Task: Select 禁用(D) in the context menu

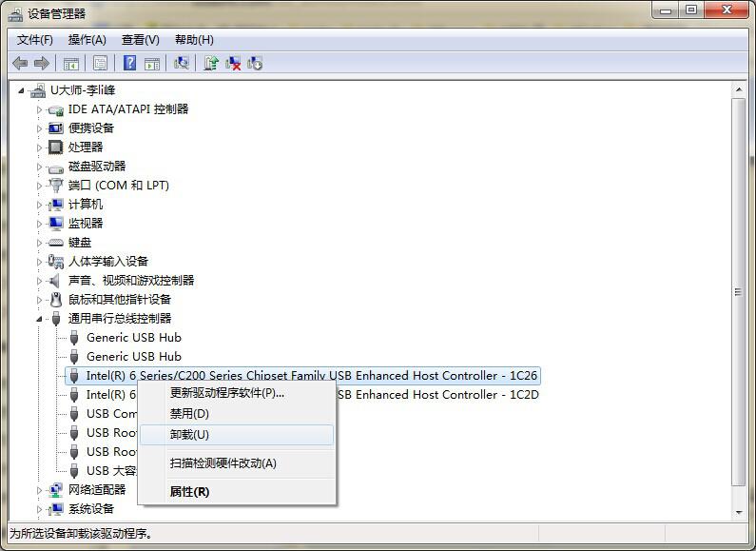Action: click(189, 414)
